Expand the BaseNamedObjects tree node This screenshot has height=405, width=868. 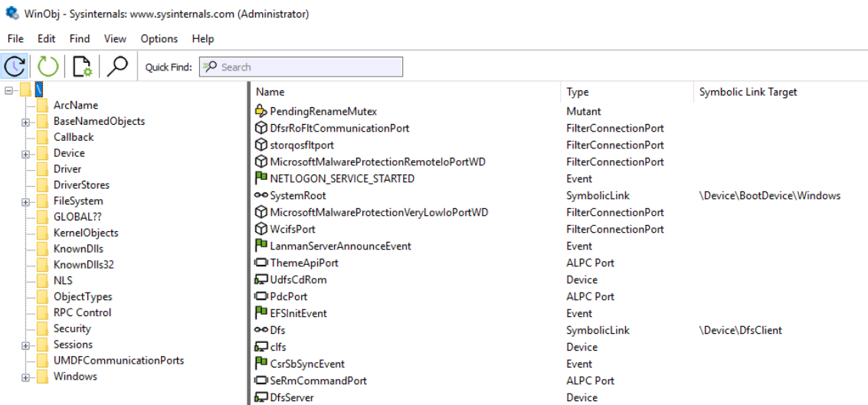[25, 121]
